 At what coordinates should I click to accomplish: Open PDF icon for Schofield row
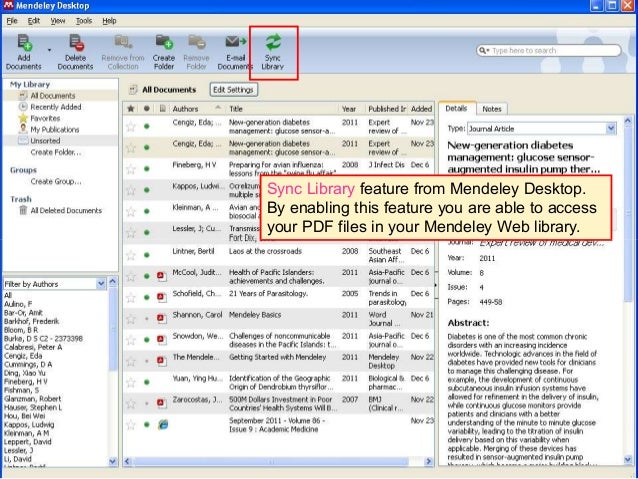click(x=162, y=297)
